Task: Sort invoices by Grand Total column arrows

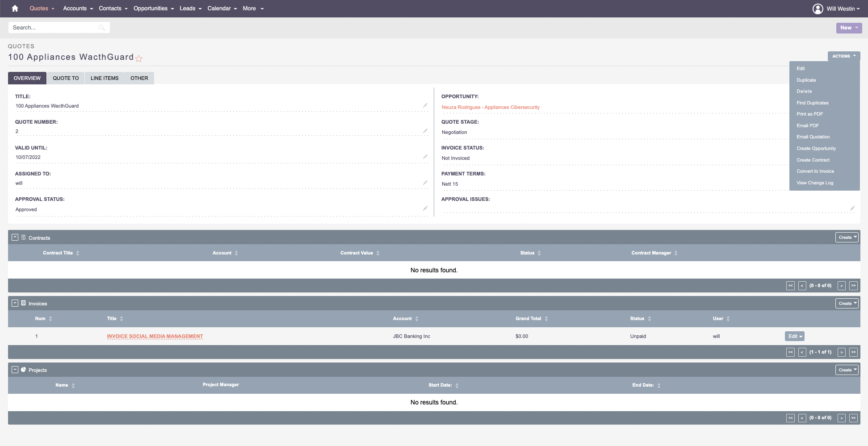Action: click(x=546, y=319)
